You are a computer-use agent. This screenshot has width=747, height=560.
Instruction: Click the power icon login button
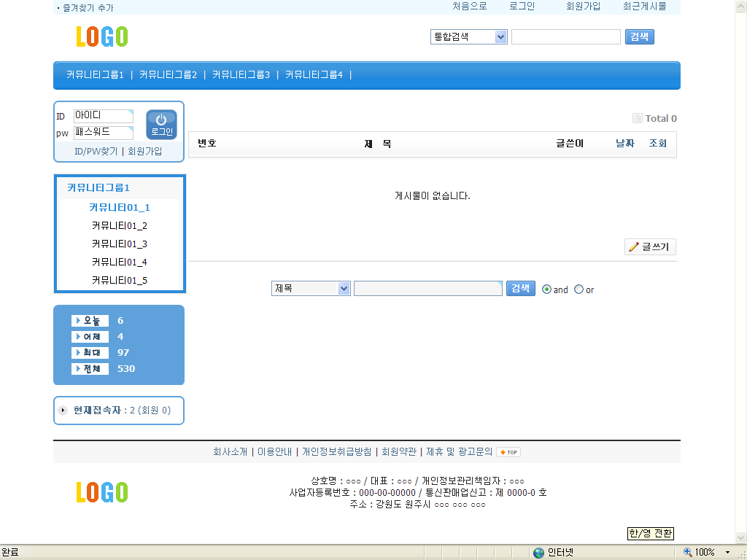pos(161,124)
